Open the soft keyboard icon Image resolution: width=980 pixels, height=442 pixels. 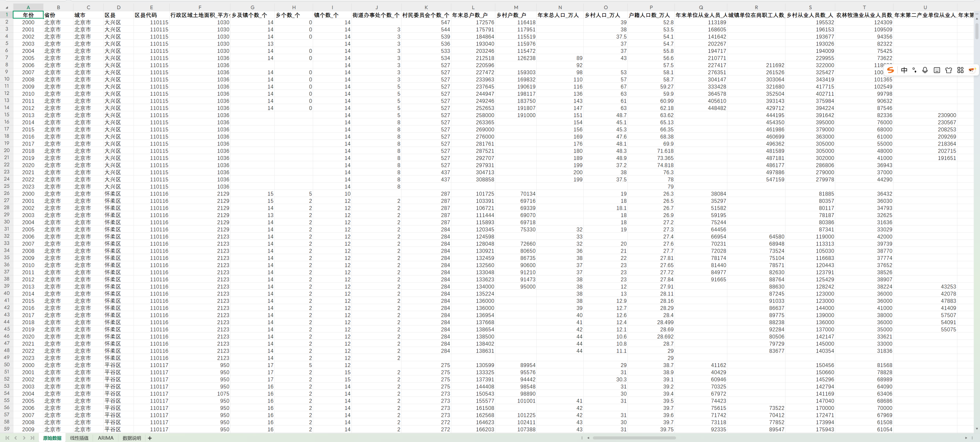click(937, 70)
